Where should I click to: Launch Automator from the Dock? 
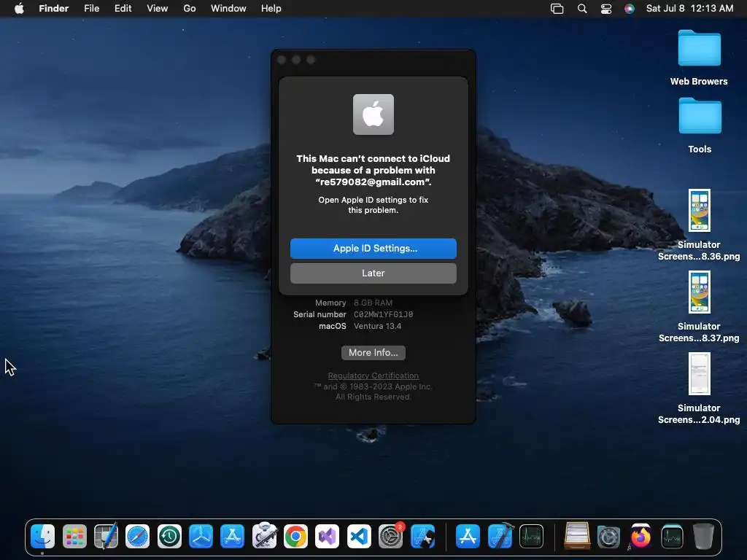(x=264, y=536)
